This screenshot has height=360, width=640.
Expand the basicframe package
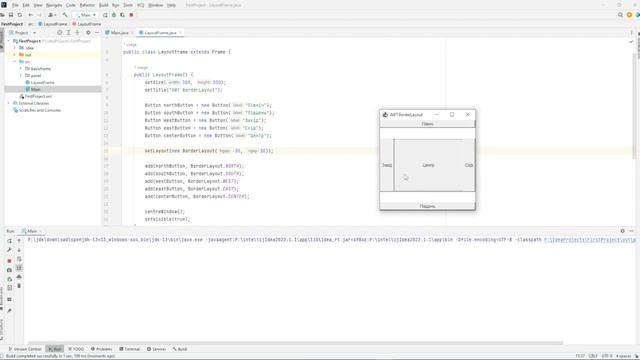coord(21,69)
